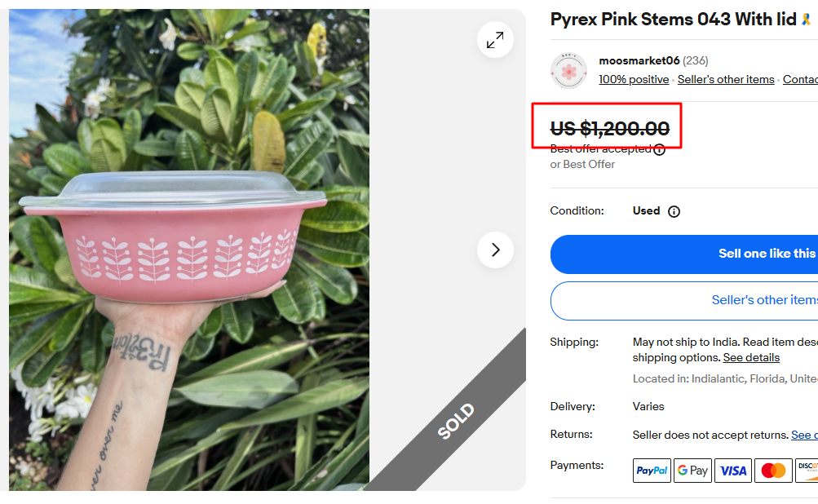
Task: Open the 100% positive feedback link
Action: point(634,79)
